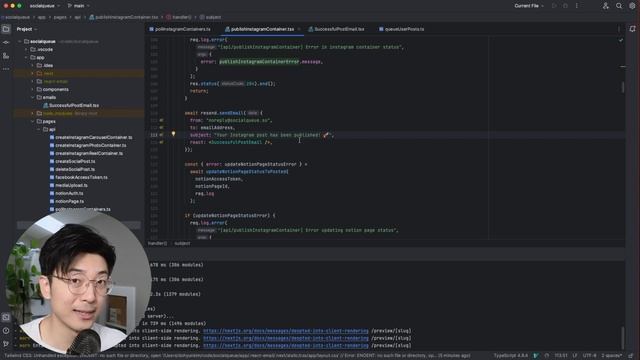Open the Commit tool window icon

6,42
